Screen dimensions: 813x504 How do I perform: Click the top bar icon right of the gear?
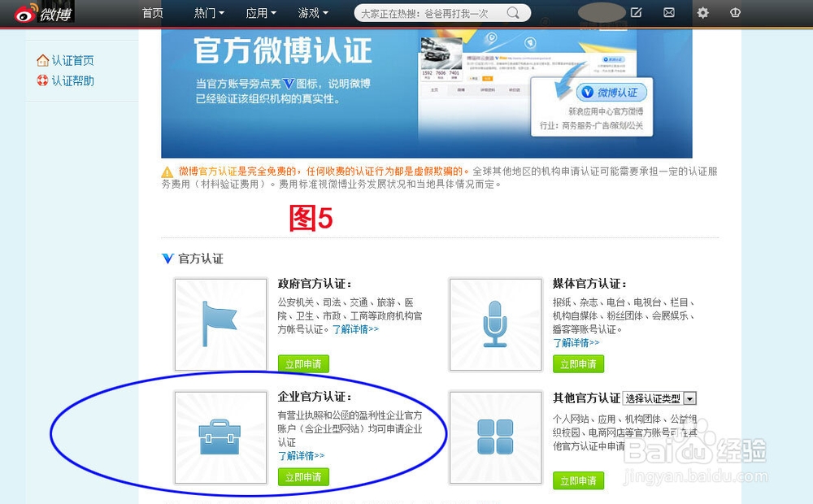point(735,12)
